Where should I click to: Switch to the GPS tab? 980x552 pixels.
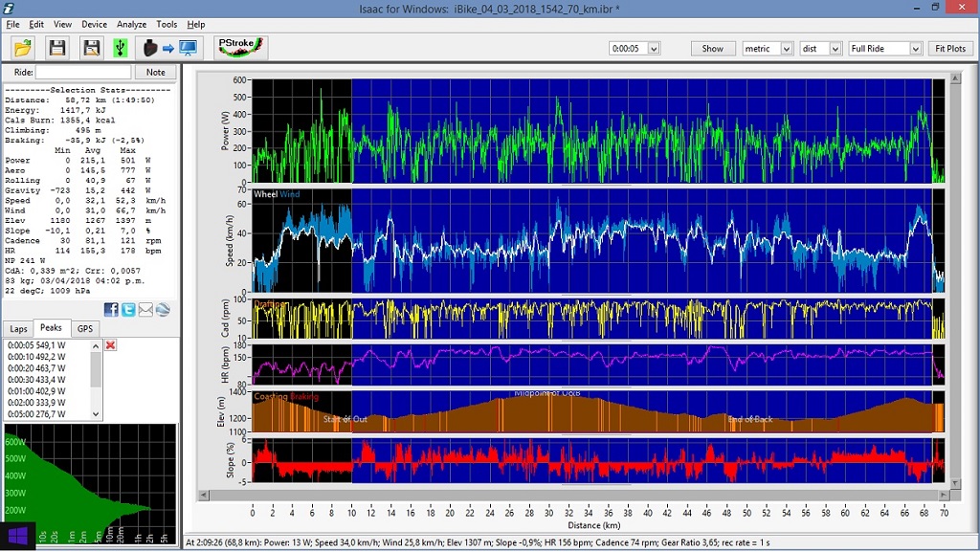click(x=85, y=328)
